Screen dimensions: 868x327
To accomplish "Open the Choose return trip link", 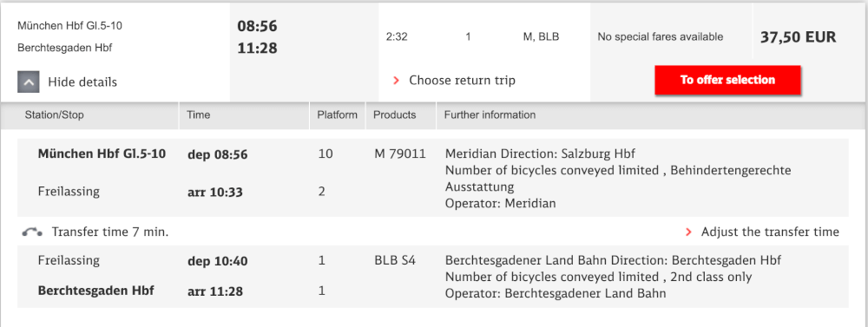I will coord(463,80).
